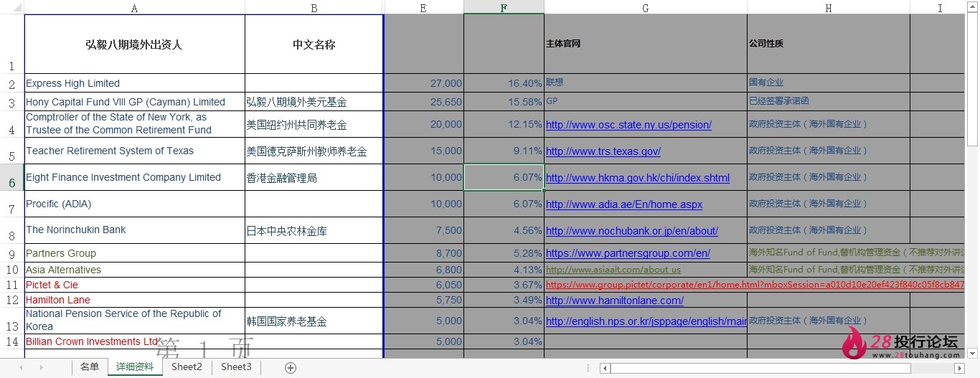Select cell 'Procific (ADIA)'
Screen dimensions: 980x378
[135, 204]
